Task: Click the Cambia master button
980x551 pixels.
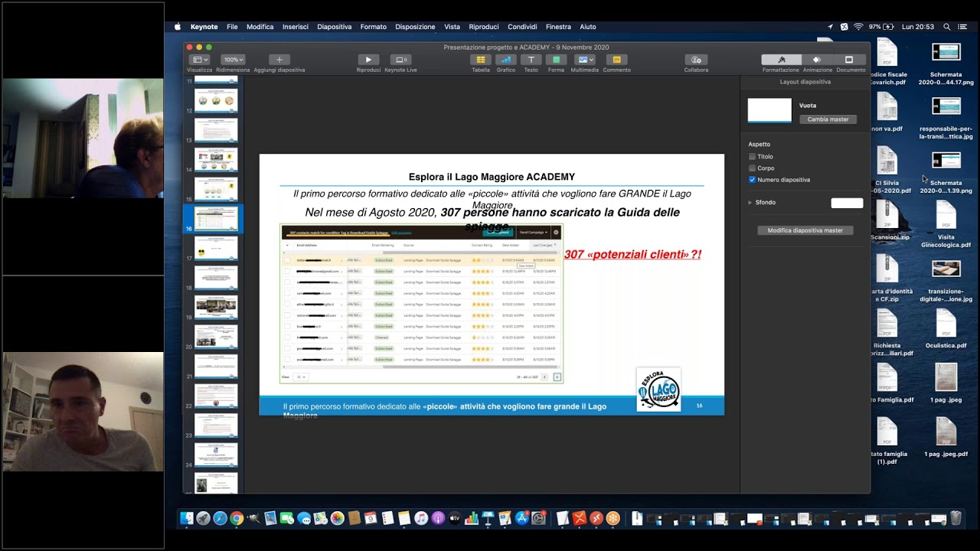Action: [x=828, y=119]
